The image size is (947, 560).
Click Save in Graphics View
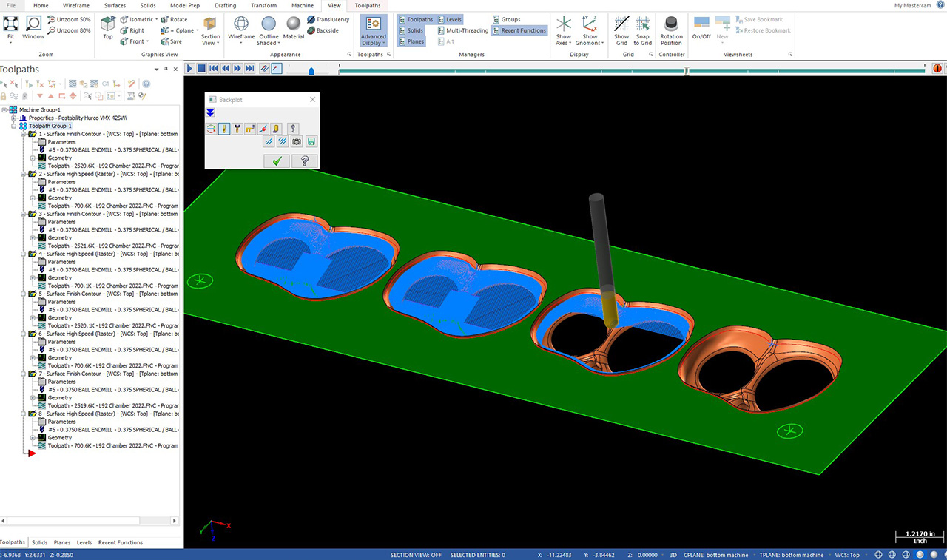coord(171,41)
